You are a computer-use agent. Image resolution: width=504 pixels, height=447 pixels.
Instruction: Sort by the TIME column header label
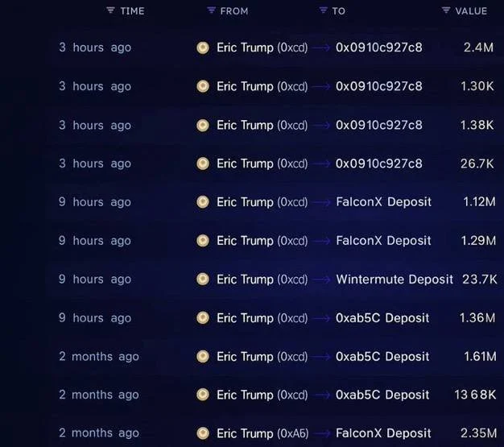point(132,11)
